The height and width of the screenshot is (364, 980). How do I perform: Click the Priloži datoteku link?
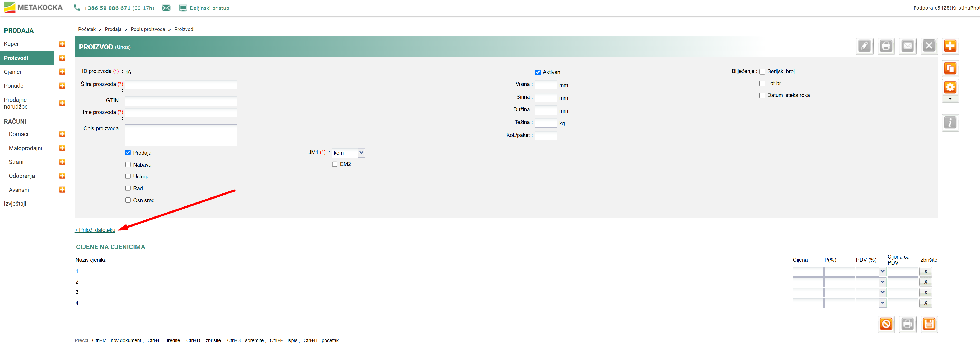95,230
